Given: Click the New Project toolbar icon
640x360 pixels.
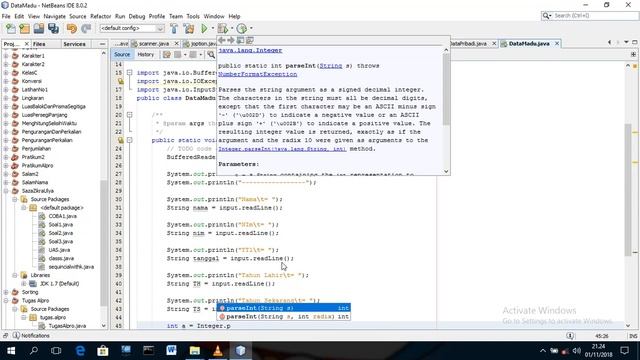Looking at the screenshot, I should 24,29.
